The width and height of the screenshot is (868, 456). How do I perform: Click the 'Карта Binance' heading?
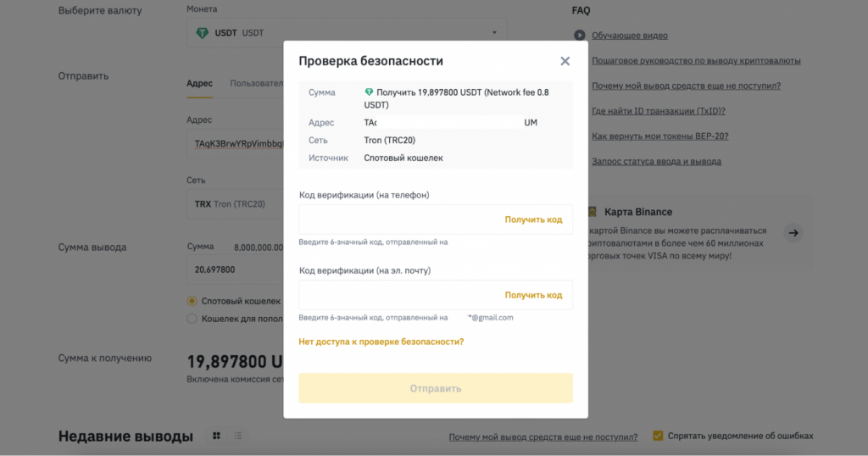[x=638, y=212]
